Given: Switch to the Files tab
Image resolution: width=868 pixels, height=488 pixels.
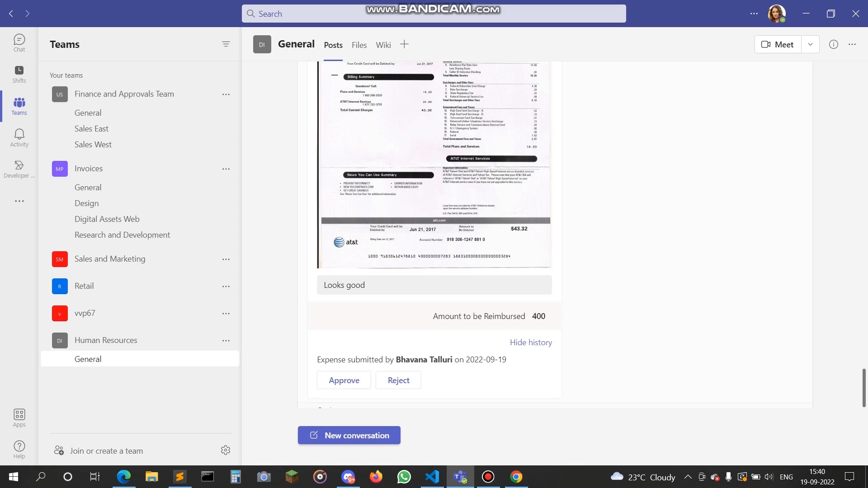Looking at the screenshot, I should (x=359, y=45).
